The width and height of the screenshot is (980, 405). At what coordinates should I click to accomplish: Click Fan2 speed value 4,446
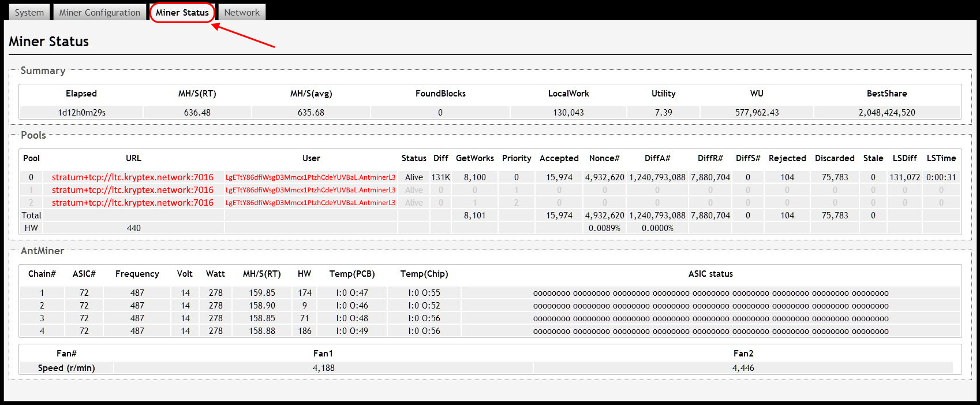(743, 368)
